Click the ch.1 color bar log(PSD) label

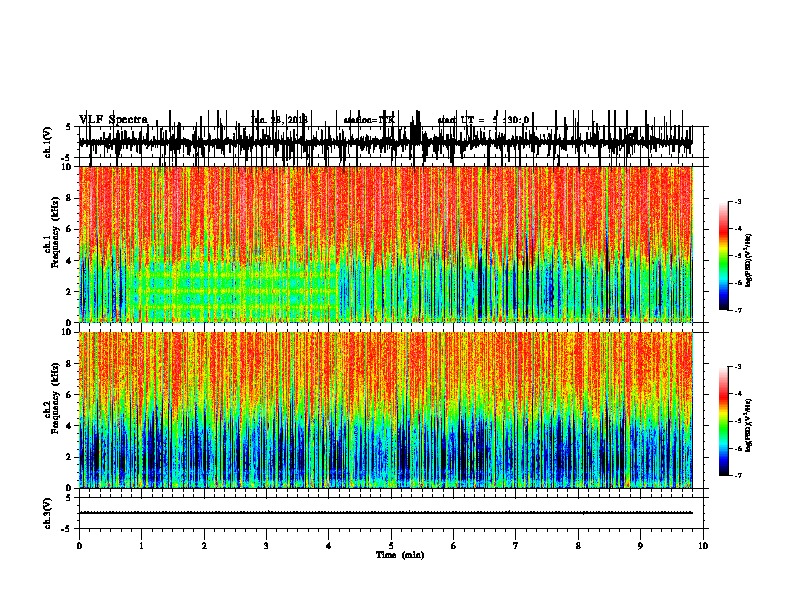[x=749, y=260]
